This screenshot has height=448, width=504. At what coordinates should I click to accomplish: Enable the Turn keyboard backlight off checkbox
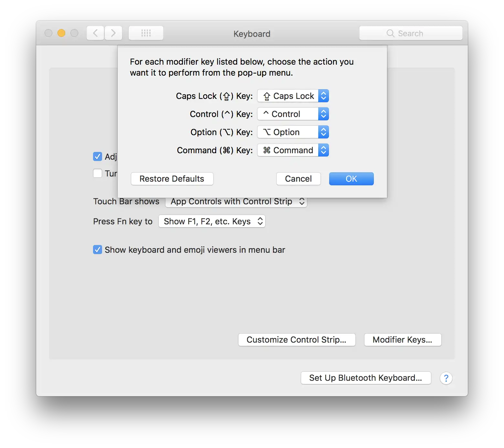pyautogui.click(x=98, y=173)
